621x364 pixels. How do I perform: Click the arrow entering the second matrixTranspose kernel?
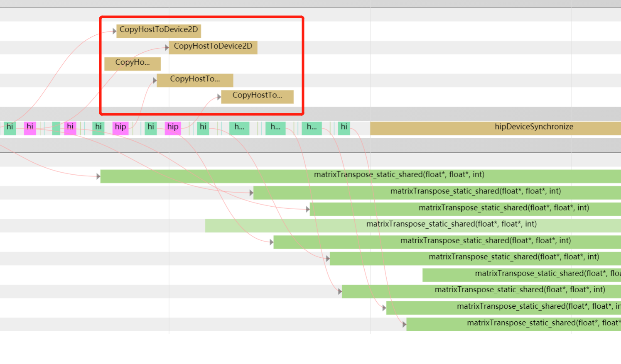click(x=251, y=192)
